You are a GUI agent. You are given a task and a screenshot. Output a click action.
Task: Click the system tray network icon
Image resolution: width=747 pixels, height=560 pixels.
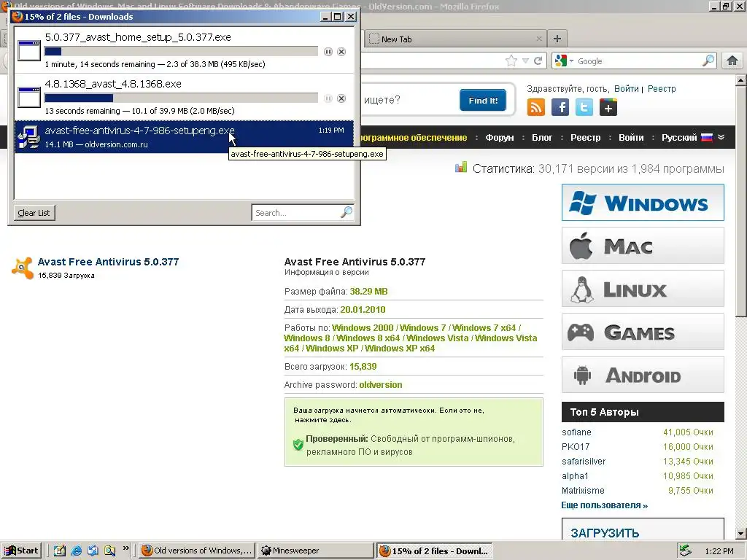point(685,551)
